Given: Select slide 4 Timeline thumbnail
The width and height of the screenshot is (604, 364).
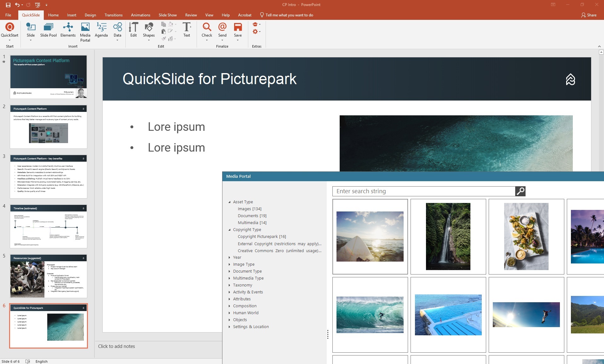Looking at the screenshot, I should [49, 226].
